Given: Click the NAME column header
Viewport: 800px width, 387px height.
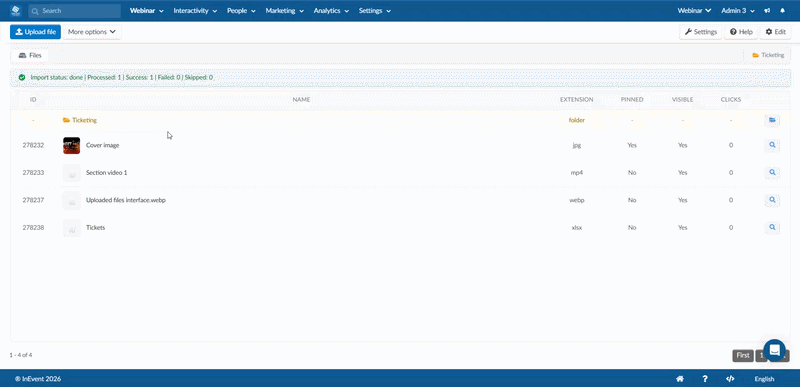Looking at the screenshot, I should (x=302, y=99).
